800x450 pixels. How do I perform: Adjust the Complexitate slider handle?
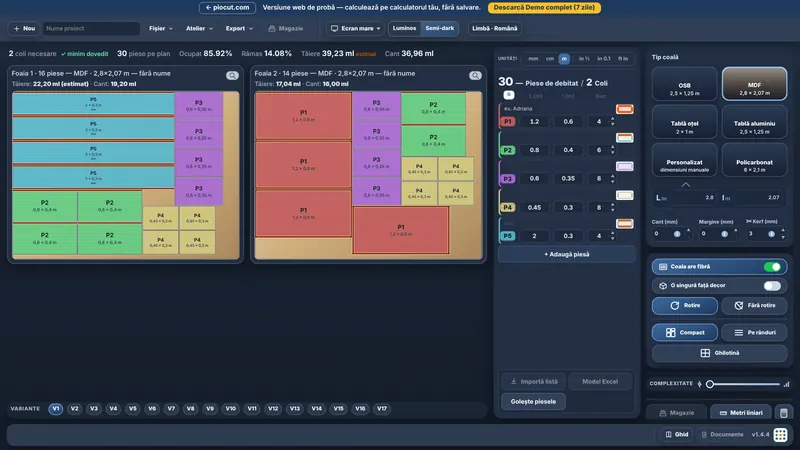point(710,384)
